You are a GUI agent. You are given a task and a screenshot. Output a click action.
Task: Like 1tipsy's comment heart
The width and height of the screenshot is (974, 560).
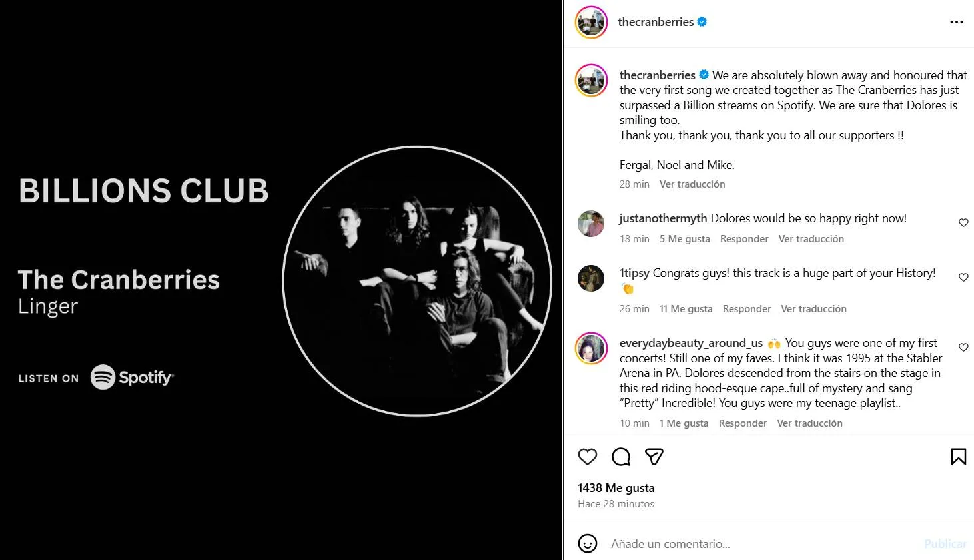coord(963,277)
